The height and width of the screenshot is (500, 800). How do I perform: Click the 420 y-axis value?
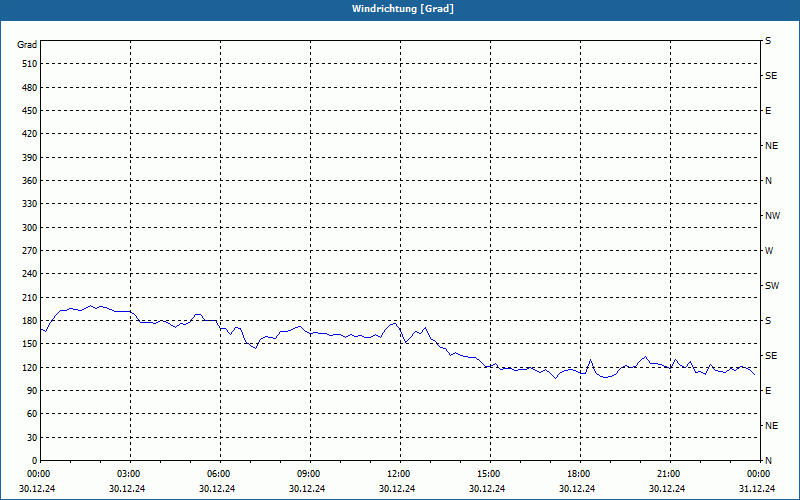(30, 134)
